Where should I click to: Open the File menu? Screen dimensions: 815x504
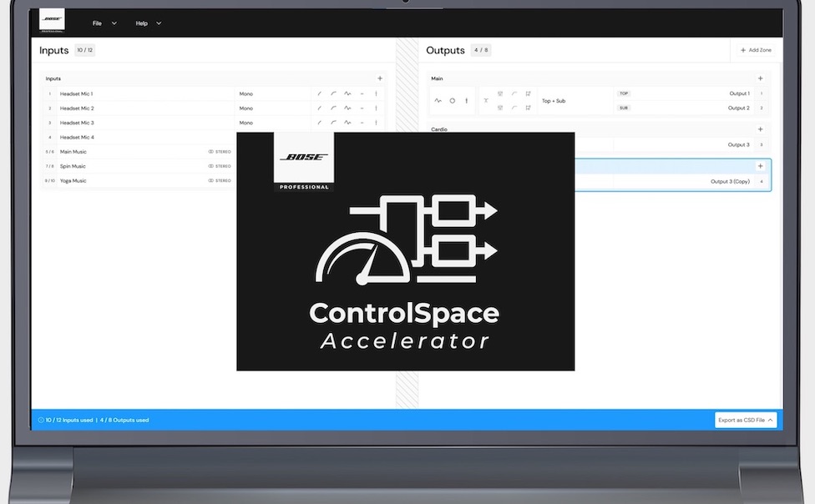tap(104, 23)
